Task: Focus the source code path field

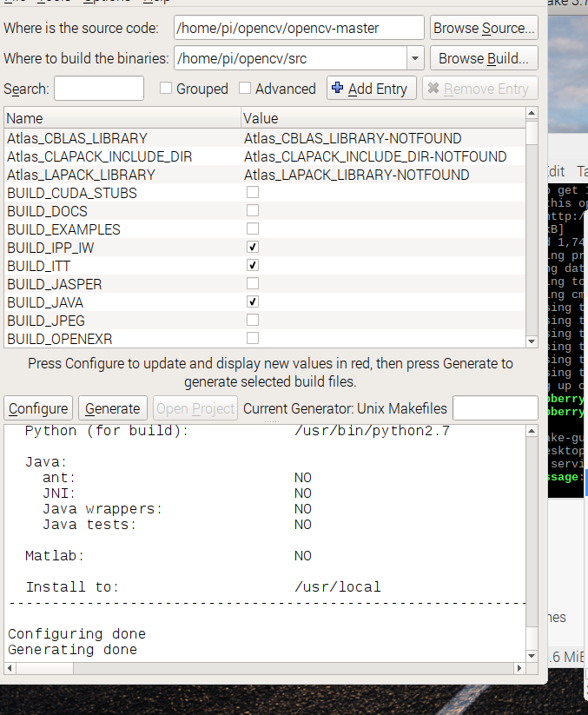Action: [x=299, y=28]
